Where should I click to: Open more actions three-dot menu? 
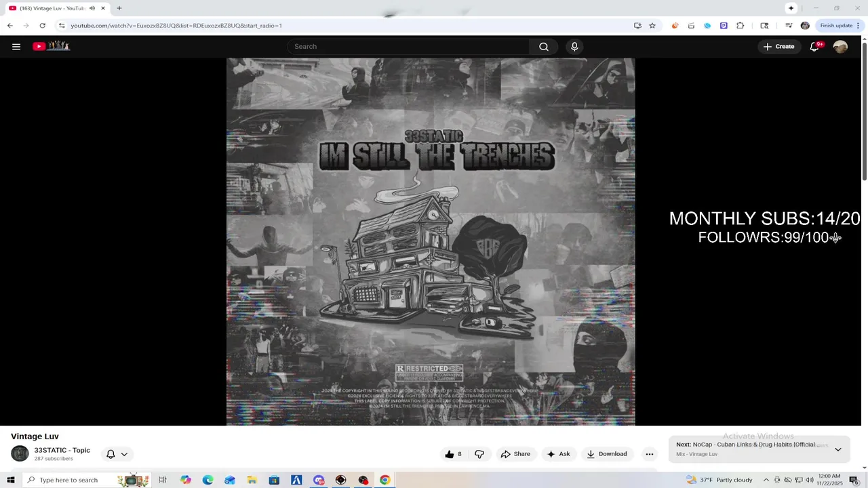coord(649,454)
